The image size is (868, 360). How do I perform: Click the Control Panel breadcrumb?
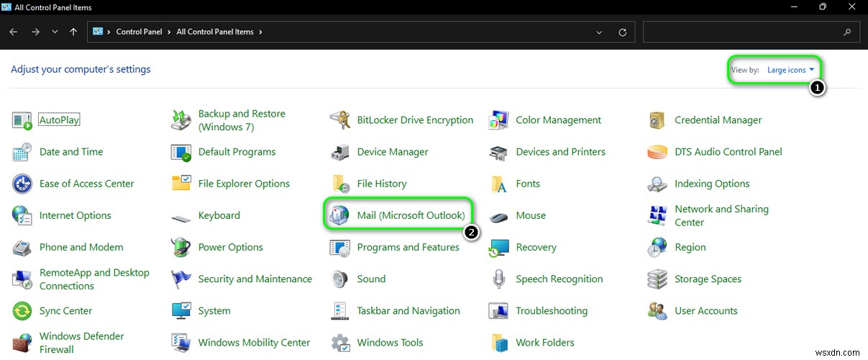140,32
